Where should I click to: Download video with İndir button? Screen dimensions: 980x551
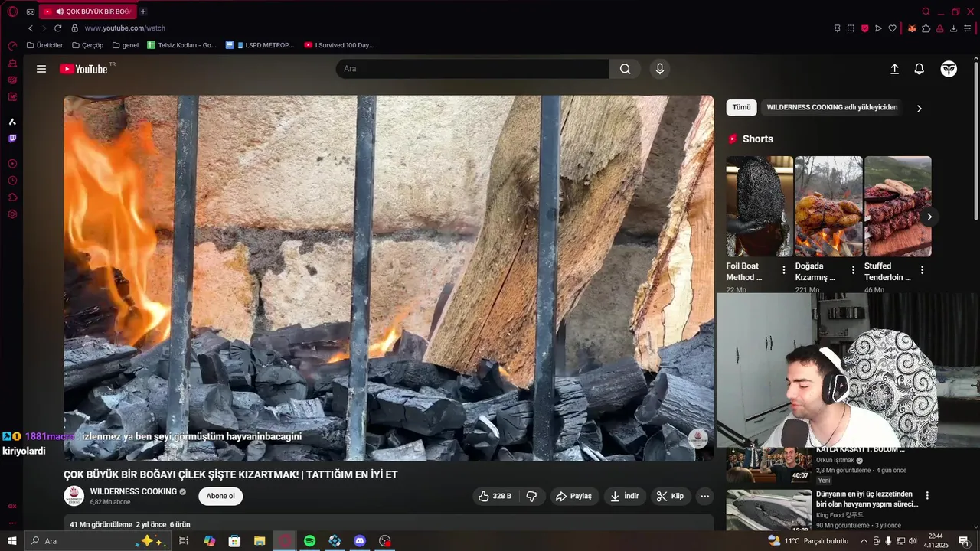click(x=624, y=496)
